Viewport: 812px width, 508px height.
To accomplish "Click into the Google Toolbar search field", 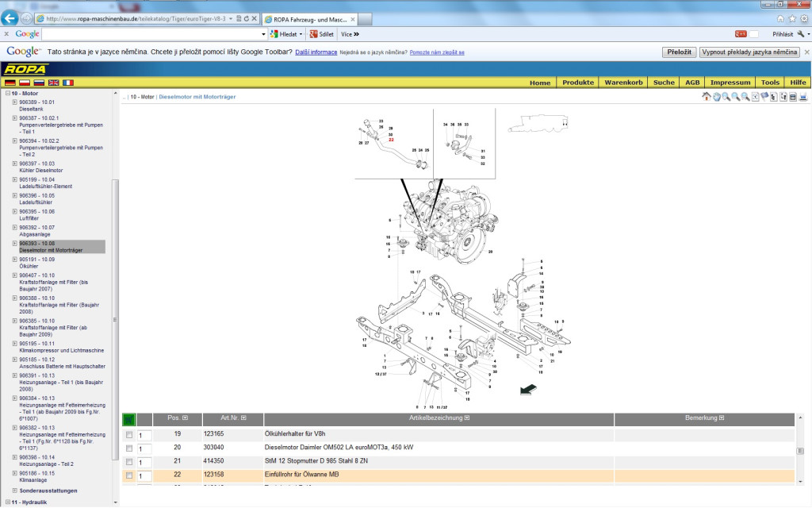I will coord(151,34).
